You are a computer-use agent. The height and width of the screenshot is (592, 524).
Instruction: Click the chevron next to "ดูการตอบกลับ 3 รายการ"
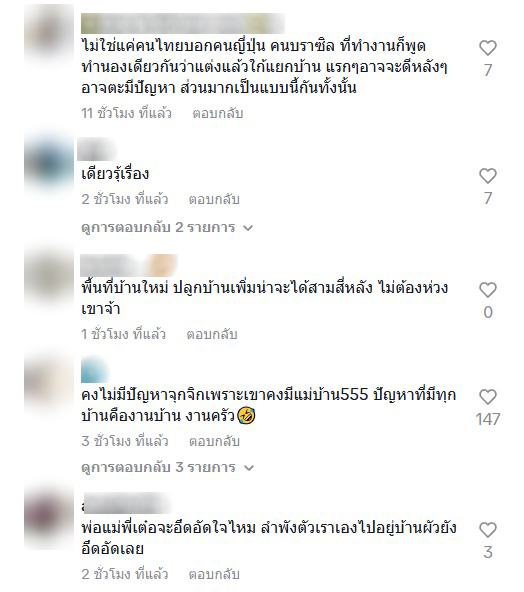(x=249, y=468)
